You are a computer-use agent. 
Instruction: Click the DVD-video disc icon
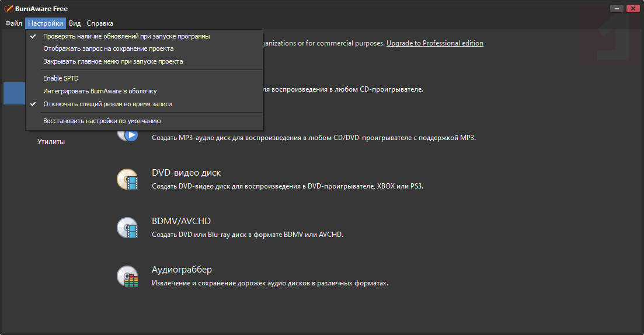[127, 179]
